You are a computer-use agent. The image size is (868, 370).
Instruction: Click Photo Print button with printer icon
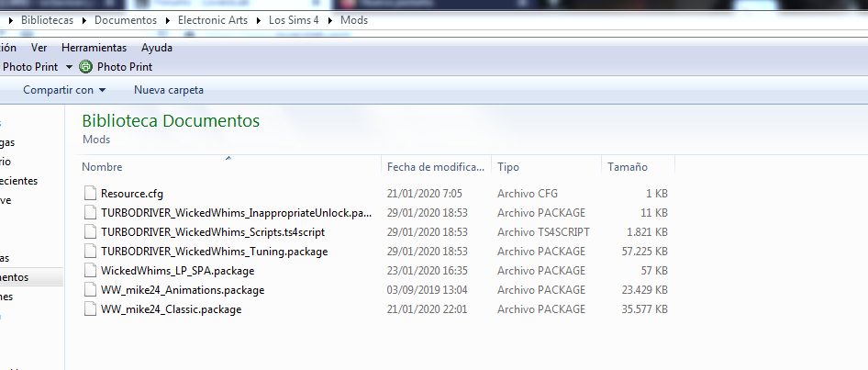point(116,67)
